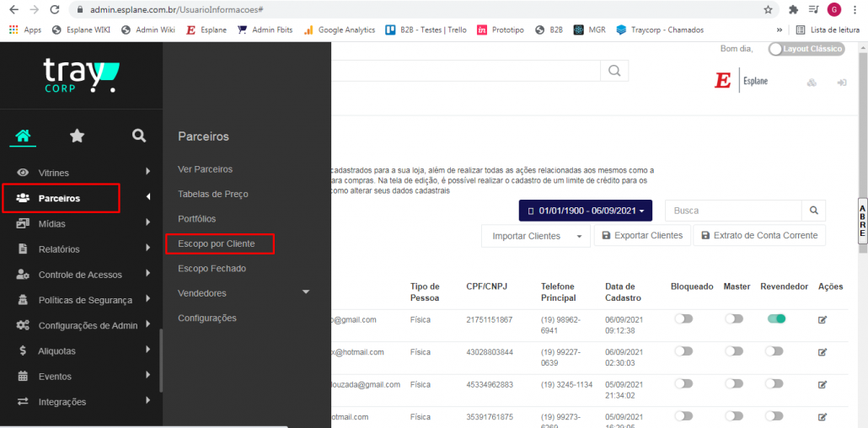Toggle the Layout Clássico switch
The width and height of the screenshot is (868, 428).
tap(806, 49)
